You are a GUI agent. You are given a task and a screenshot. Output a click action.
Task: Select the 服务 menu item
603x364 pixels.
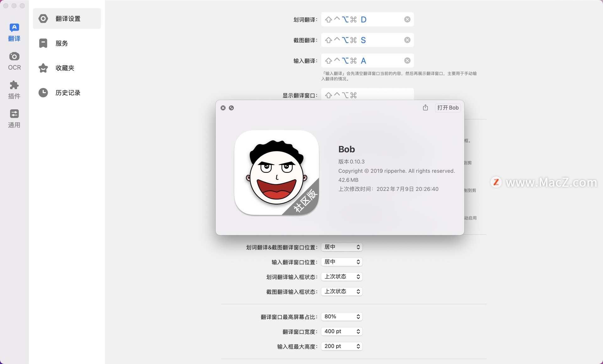point(61,43)
